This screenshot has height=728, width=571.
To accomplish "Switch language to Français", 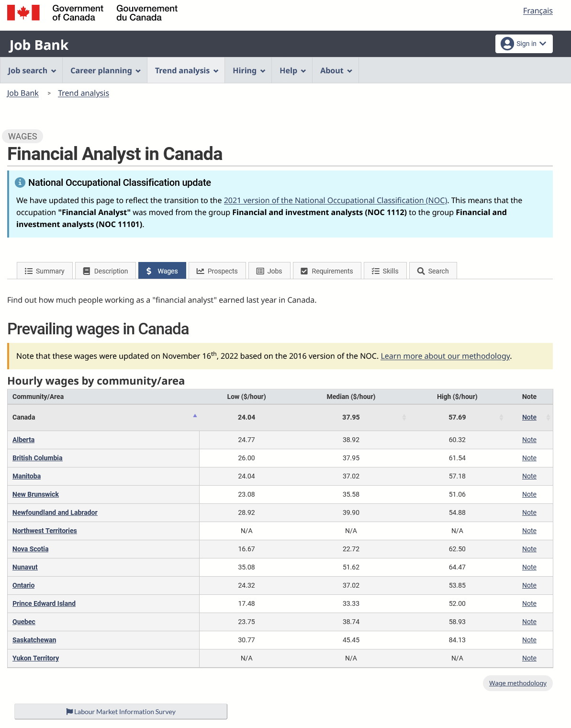I will coord(537,11).
